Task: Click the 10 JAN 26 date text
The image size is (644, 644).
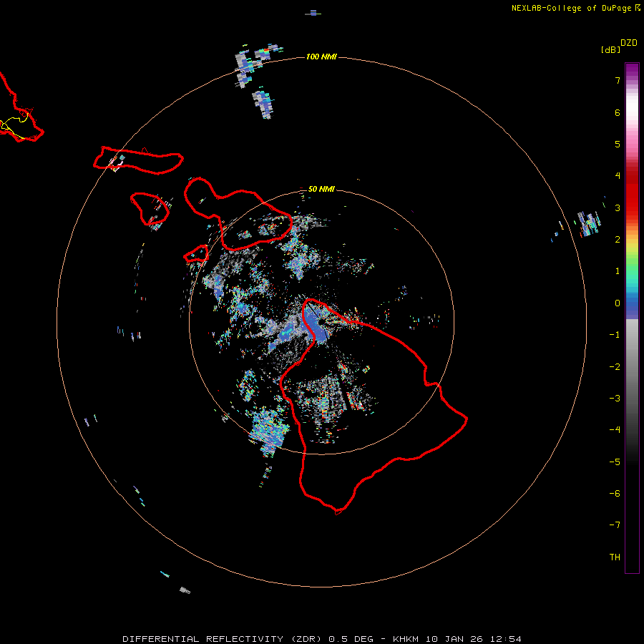Action: pos(456,639)
